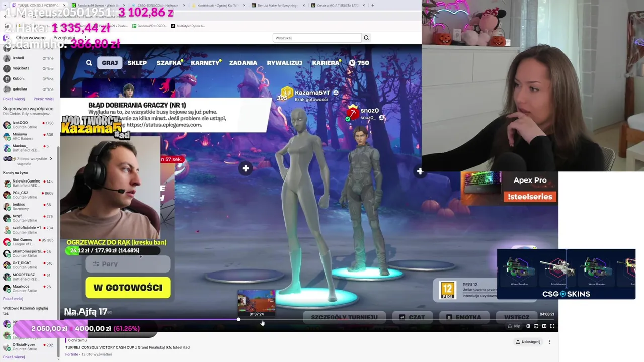Viewport: 644px width, 362px height.
Task: Open new browser tab with plus icon
Action: (x=372, y=5)
